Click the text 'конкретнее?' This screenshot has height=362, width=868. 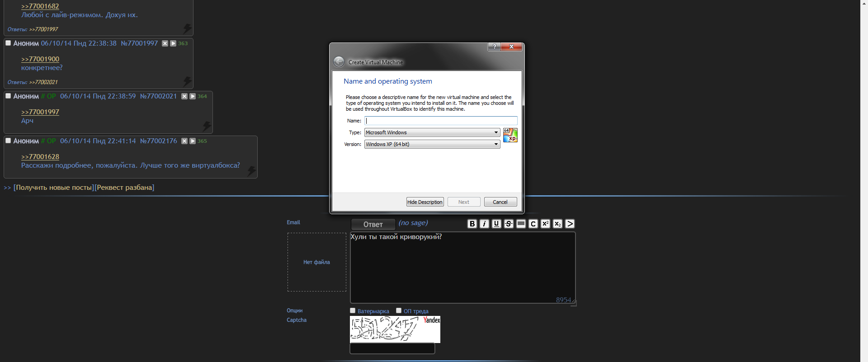42,68
